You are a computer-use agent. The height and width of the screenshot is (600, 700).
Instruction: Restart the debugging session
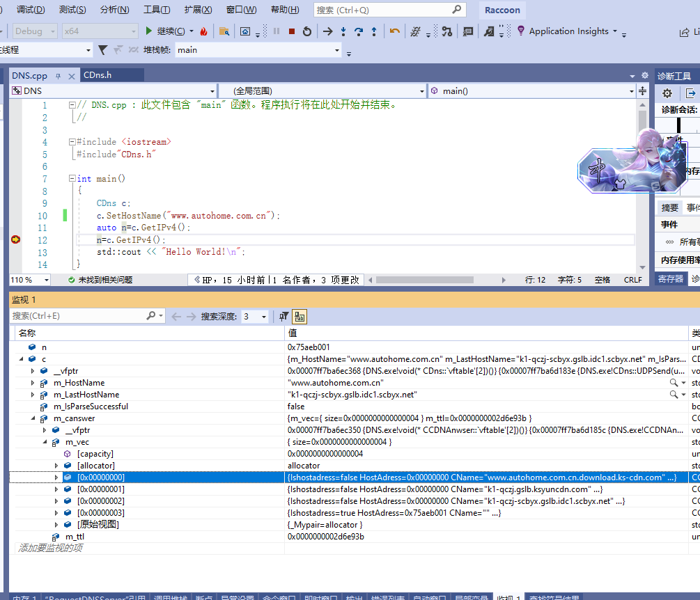point(306,31)
